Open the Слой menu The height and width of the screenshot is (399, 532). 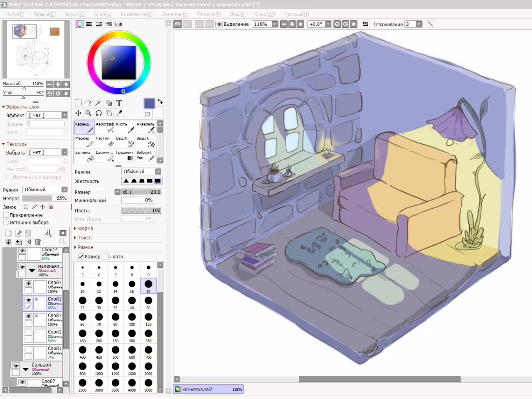[x=103, y=14]
